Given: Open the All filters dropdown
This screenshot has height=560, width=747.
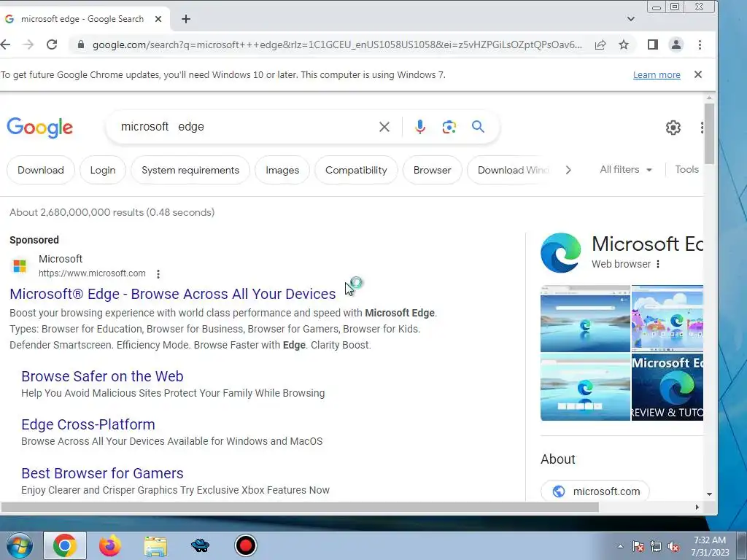Looking at the screenshot, I should [625, 169].
